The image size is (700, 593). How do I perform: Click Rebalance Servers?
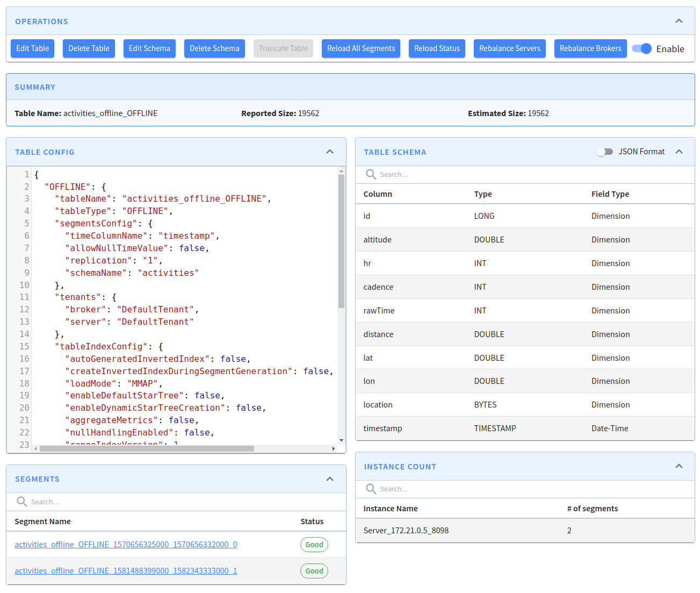(x=509, y=48)
